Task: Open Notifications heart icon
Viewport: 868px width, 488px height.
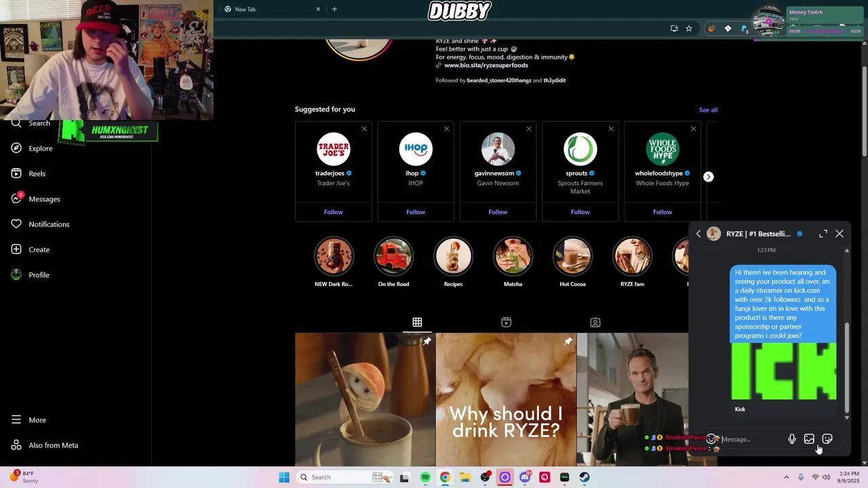Action: coord(16,224)
